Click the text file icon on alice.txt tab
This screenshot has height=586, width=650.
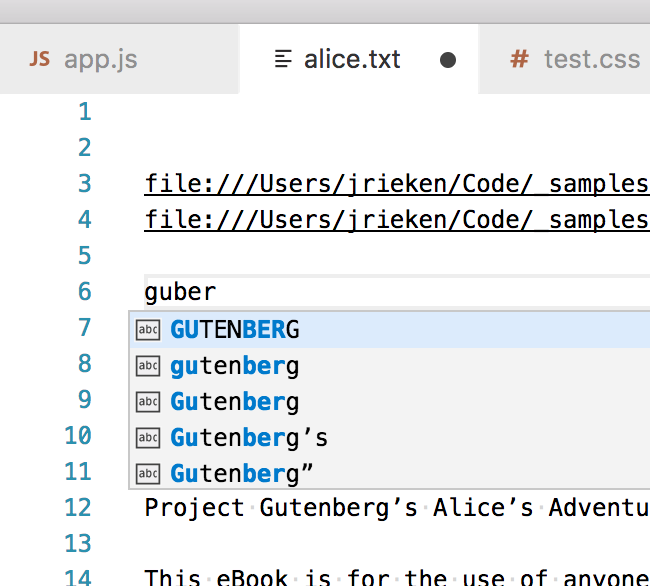point(284,59)
